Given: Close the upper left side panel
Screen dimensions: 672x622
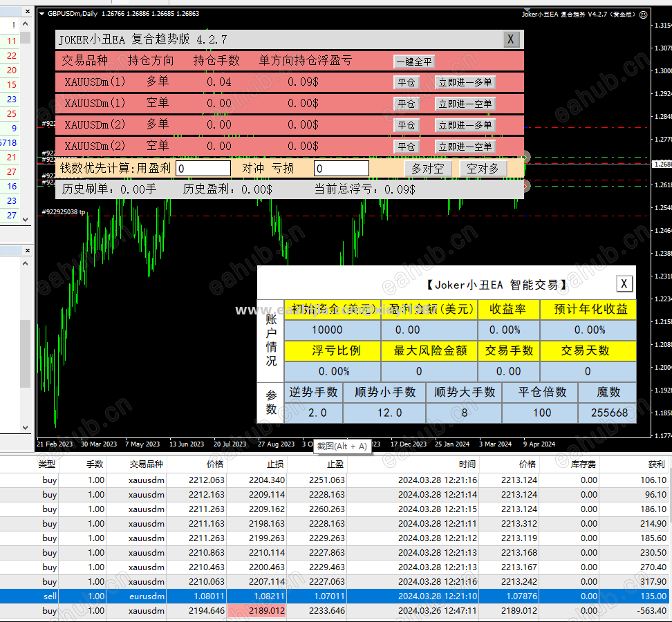Looking at the screenshot, I should coord(28,12).
